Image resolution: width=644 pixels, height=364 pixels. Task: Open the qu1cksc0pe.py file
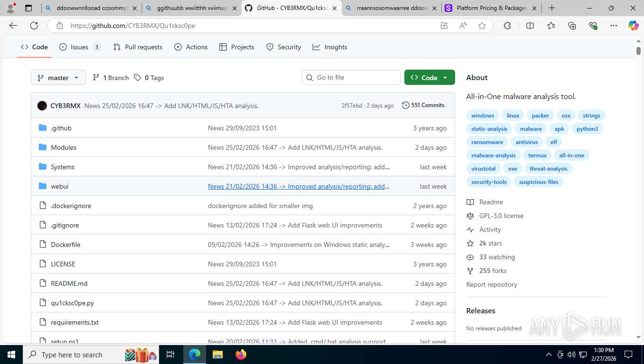pos(72,303)
